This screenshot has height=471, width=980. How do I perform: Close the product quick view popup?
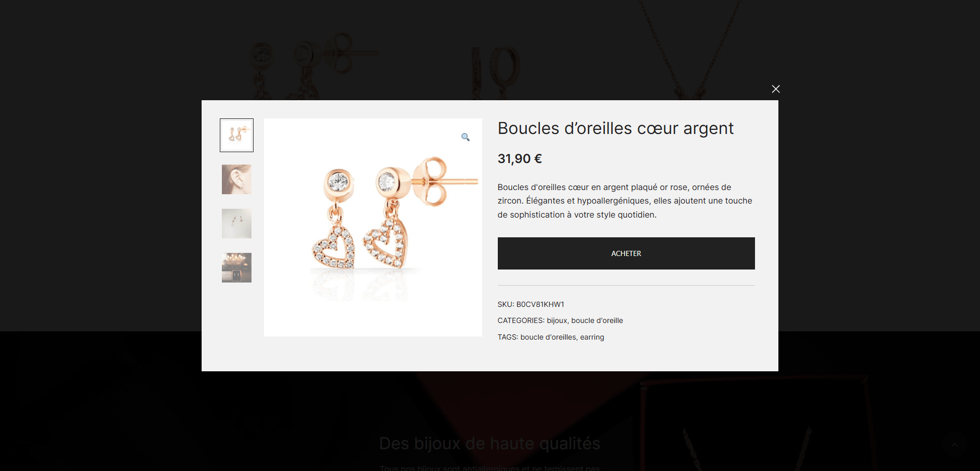pos(776,89)
